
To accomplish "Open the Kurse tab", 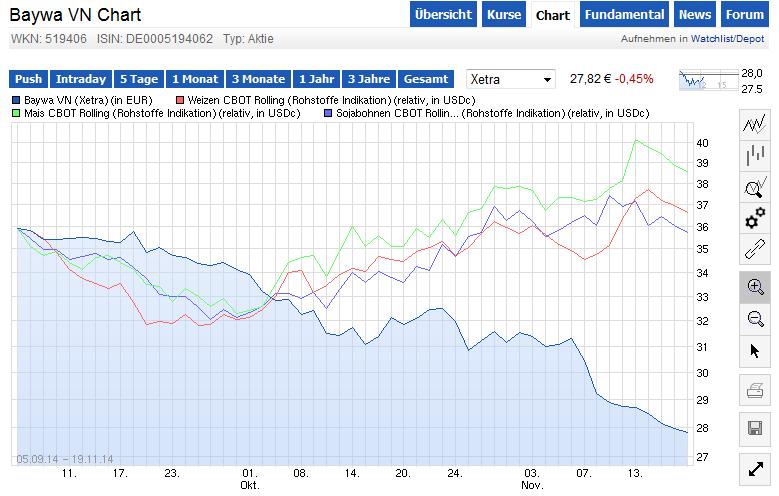I will click(504, 15).
